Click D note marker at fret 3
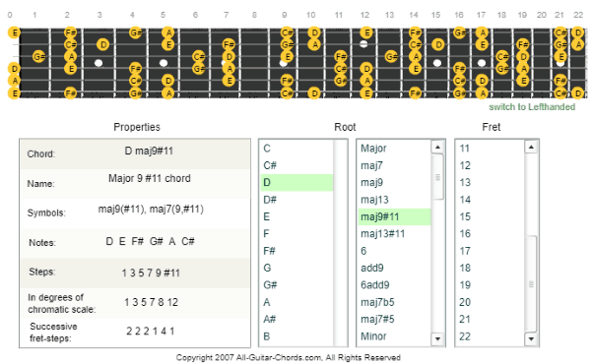591x364 pixels. point(102,45)
